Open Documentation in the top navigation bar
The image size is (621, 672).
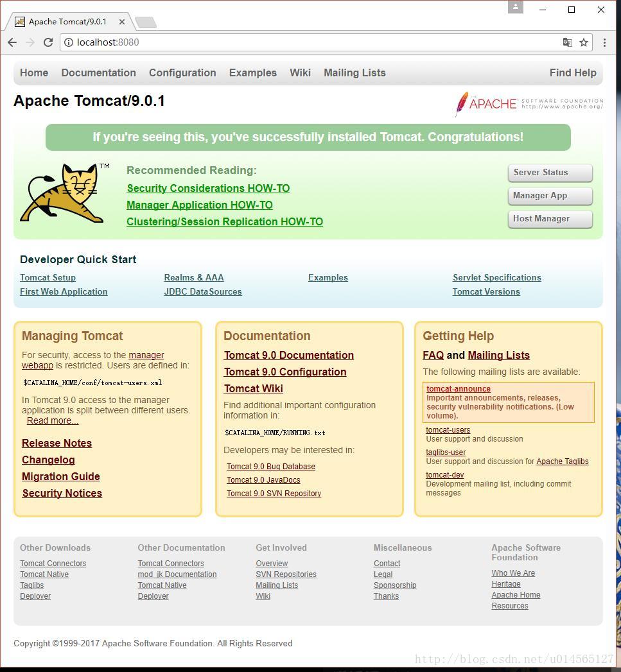[x=99, y=73]
